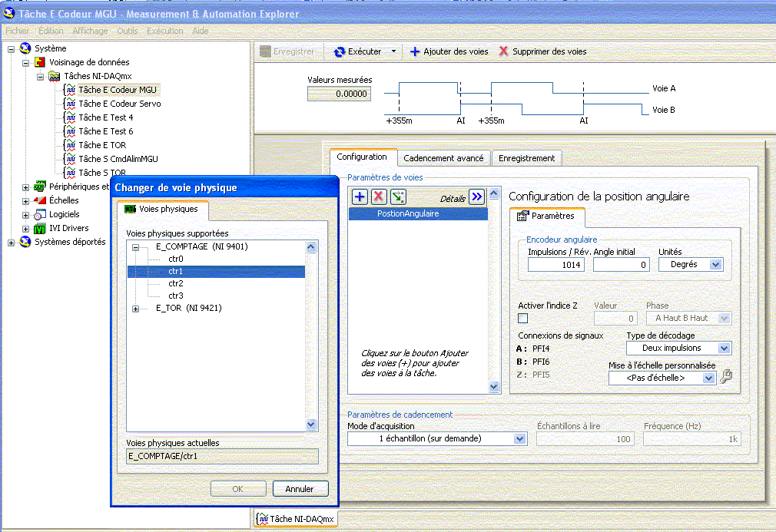The height and width of the screenshot is (532, 776).
Task: Click the Système globe icon in tree
Action: [25, 48]
